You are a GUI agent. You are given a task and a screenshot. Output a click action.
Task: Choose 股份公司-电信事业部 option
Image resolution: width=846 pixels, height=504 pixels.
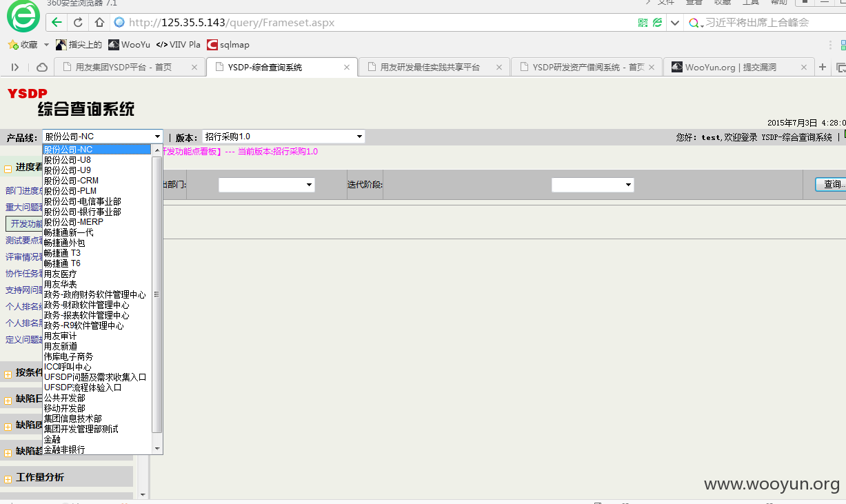pos(97,201)
